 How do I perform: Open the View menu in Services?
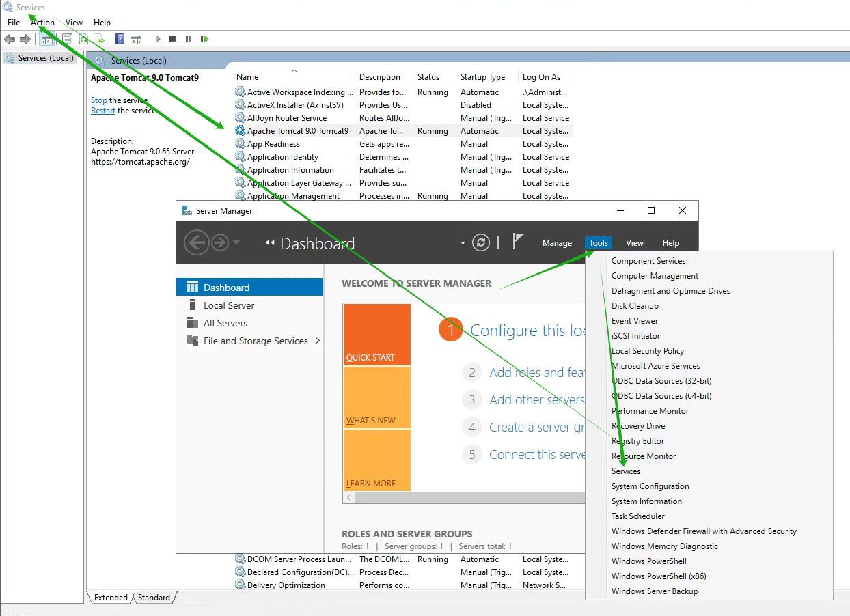pyautogui.click(x=74, y=23)
